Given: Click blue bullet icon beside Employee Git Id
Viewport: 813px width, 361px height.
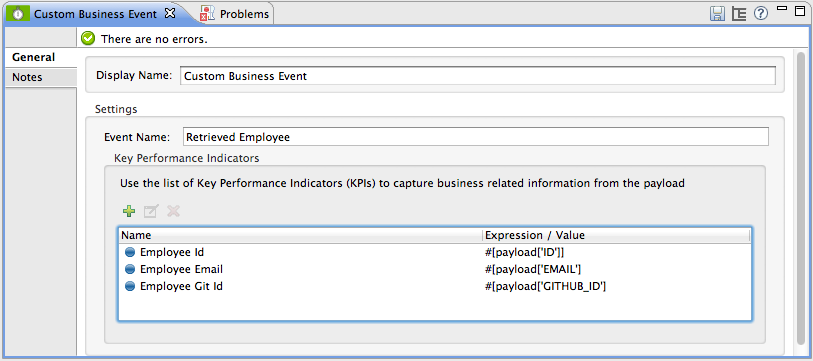Looking at the screenshot, I should [x=130, y=286].
